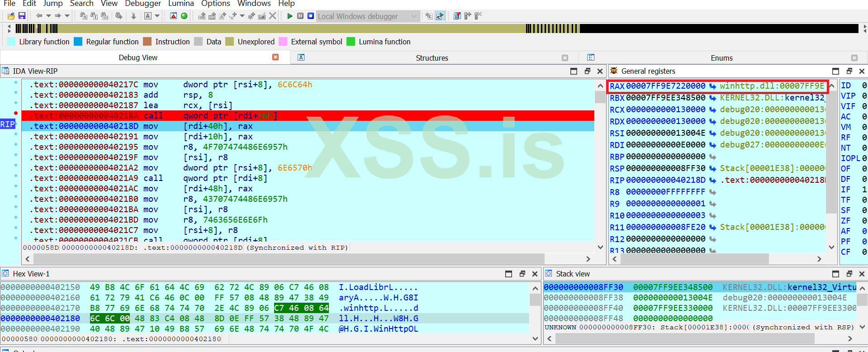Open the Jump menu
868x352 pixels.
(x=53, y=4)
